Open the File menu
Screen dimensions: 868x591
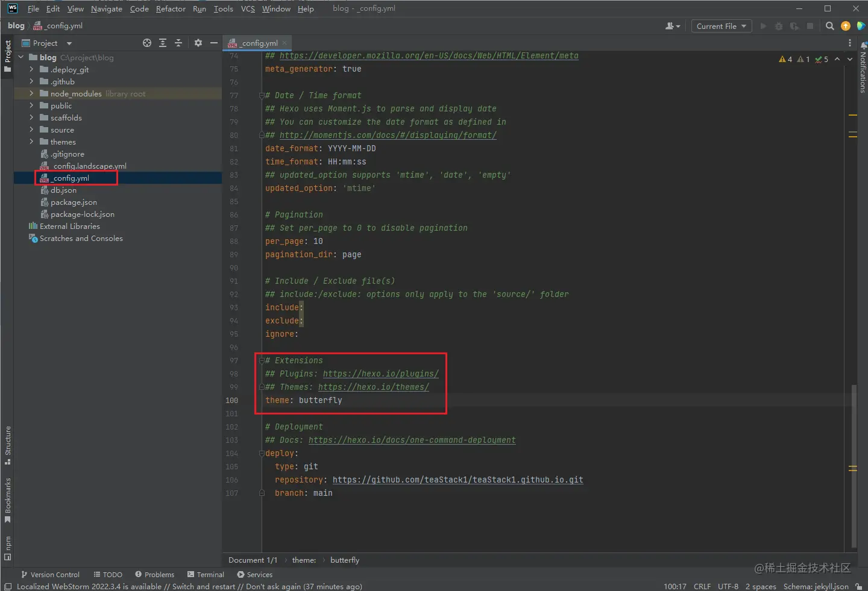[x=33, y=8]
